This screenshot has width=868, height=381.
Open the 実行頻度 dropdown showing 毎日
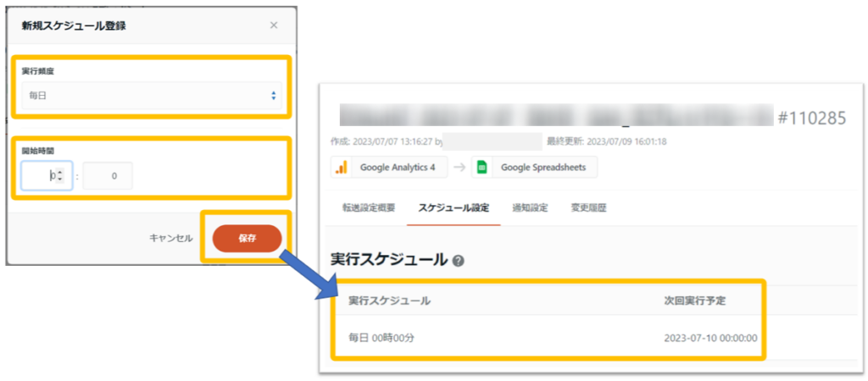pos(149,96)
